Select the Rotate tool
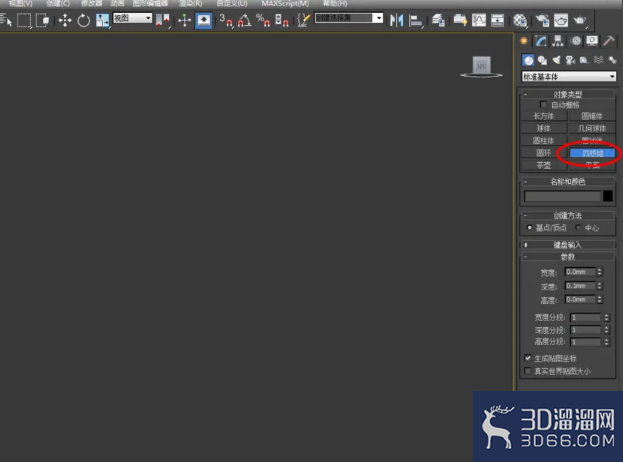The height and width of the screenshot is (462, 623). point(83,20)
